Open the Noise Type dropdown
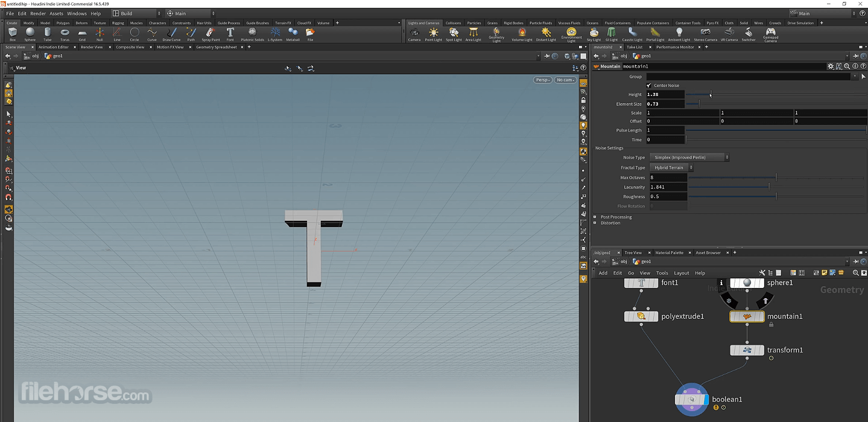This screenshot has width=868, height=422. [689, 158]
